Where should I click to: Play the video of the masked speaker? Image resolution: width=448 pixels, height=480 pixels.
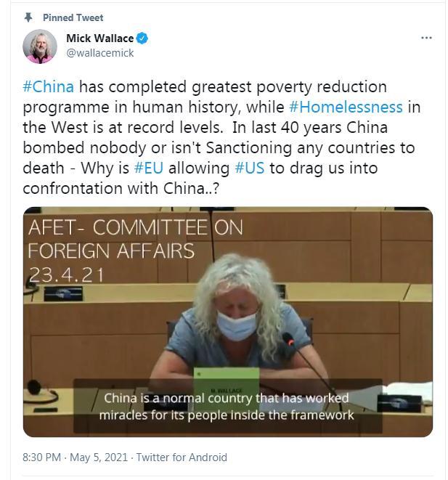coord(228,322)
